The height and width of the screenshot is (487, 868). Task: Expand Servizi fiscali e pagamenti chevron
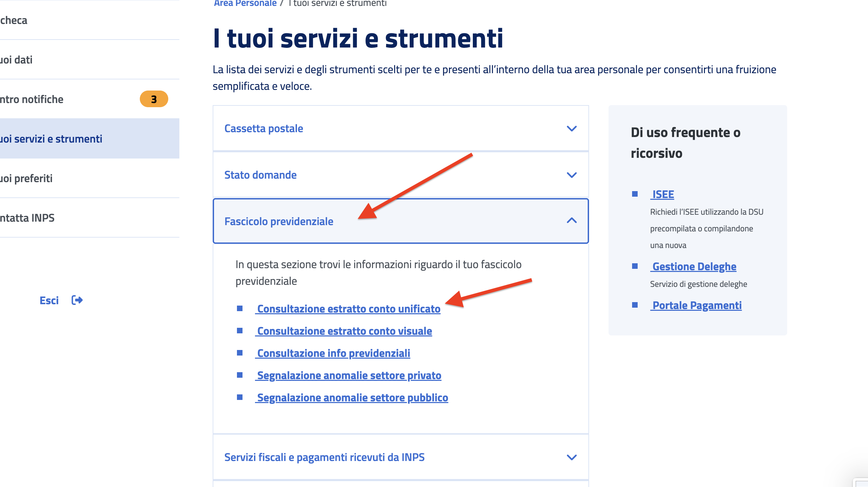click(571, 458)
